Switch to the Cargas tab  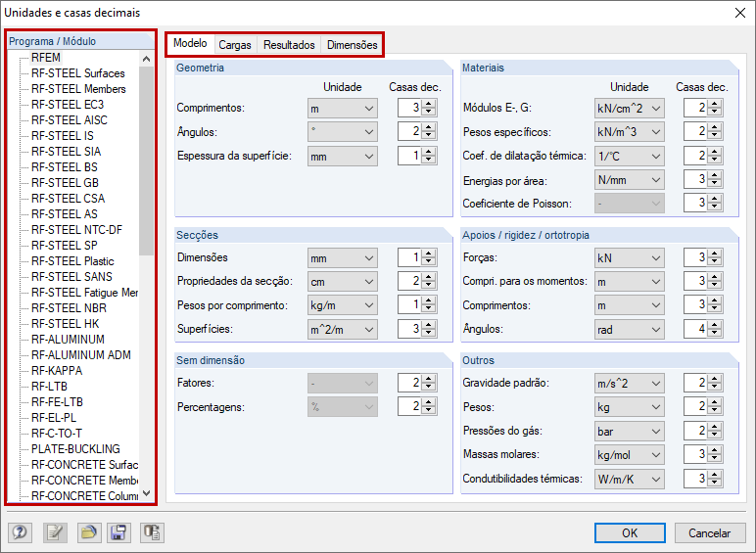(x=235, y=45)
